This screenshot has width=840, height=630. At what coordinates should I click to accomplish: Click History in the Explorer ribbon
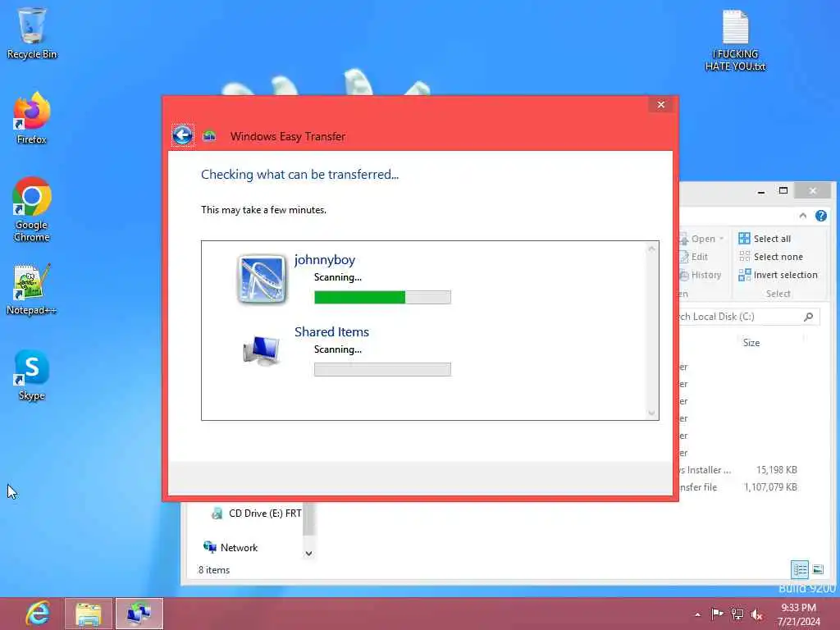coord(701,275)
